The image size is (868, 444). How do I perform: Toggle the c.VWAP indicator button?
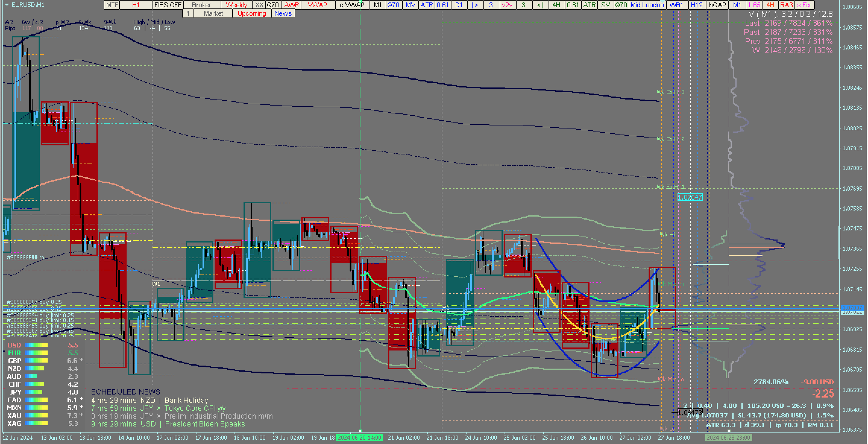351,5
